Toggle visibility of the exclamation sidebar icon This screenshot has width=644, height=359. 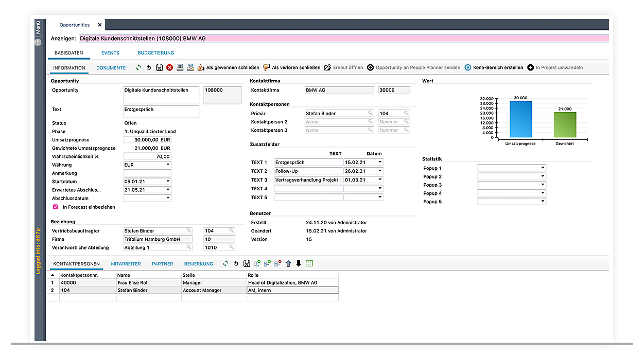(x=38, y=42)
